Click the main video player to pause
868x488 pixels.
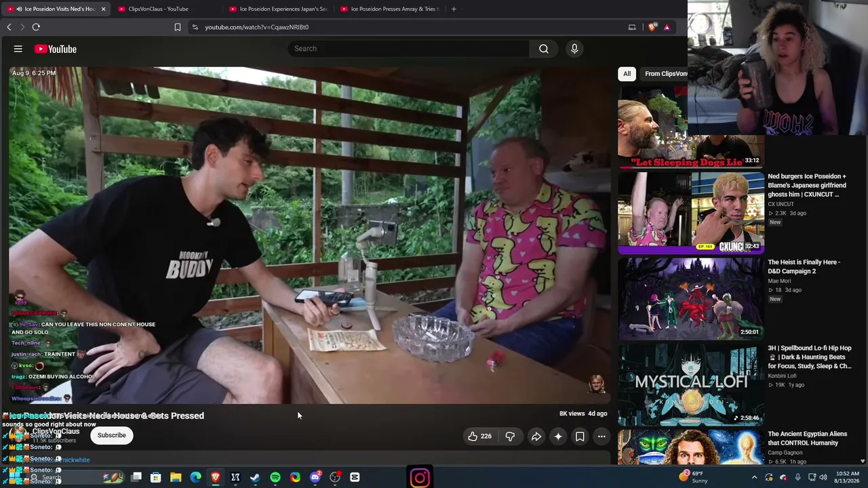(x=309, y=235)
